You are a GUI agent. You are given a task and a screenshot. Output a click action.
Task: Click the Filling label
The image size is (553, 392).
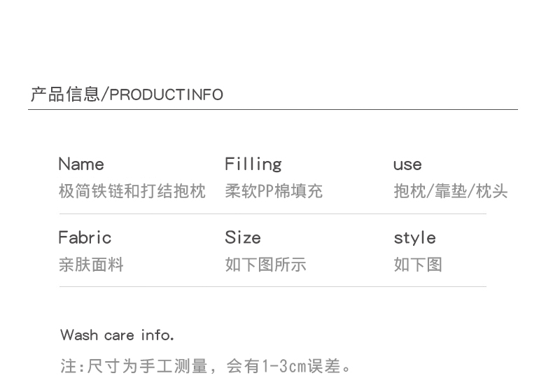tap(253, 164)
